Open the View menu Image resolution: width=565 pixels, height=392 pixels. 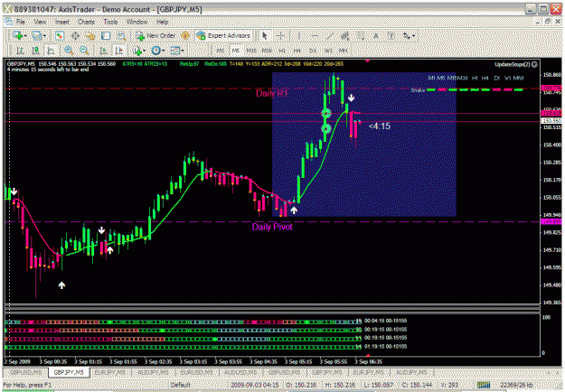click(40, 22)
